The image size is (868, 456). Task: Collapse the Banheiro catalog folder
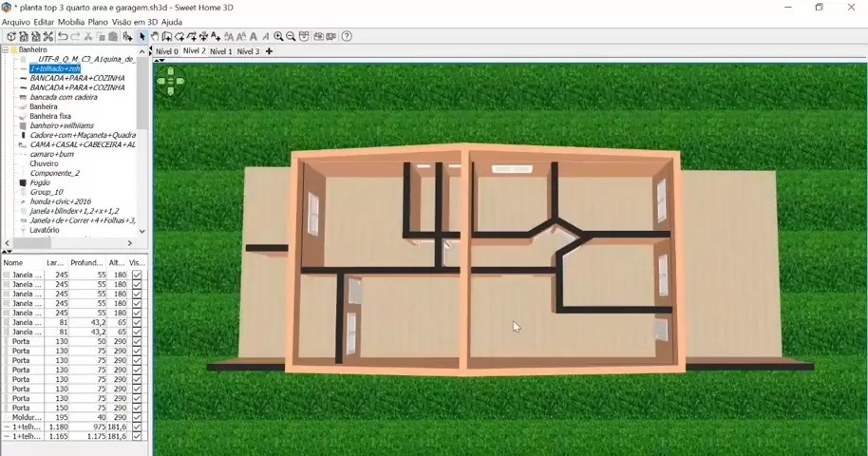[5, 49]
